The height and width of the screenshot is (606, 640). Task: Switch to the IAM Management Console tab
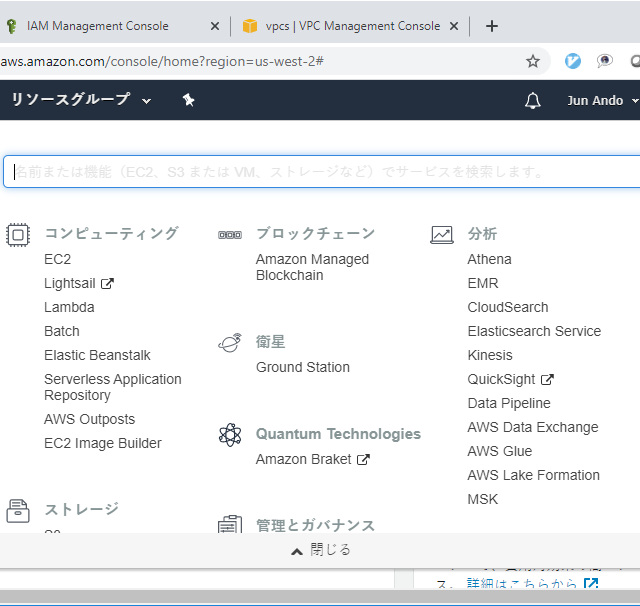(98, 26)
